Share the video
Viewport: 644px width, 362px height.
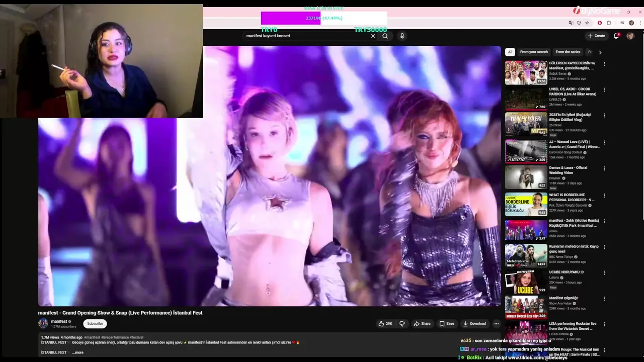[422, 324]
